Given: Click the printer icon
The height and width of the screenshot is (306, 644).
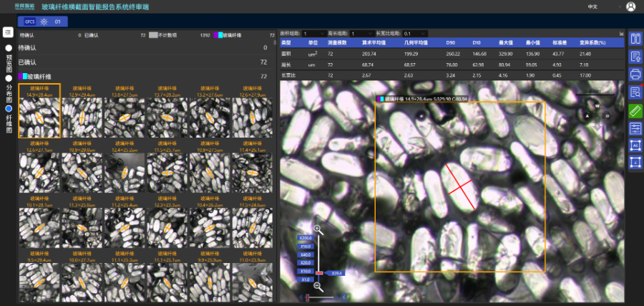Looking at the screenshot, I should point(635,75).
